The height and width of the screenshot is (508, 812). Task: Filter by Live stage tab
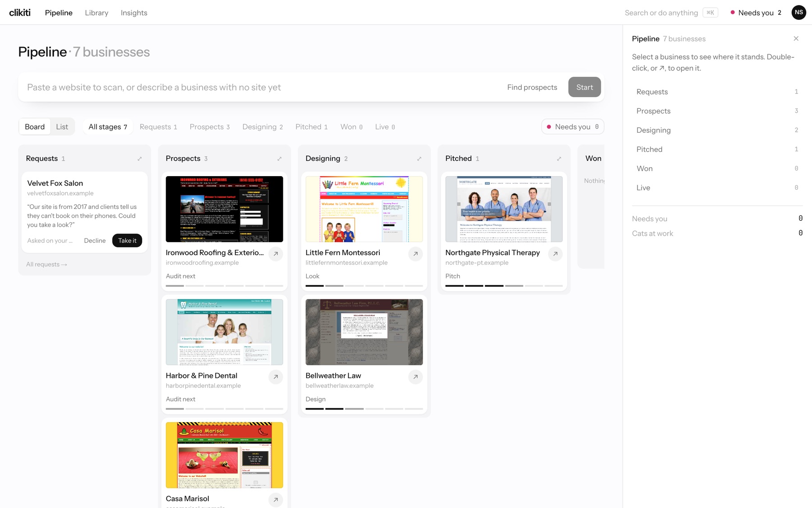coord(385,127)
